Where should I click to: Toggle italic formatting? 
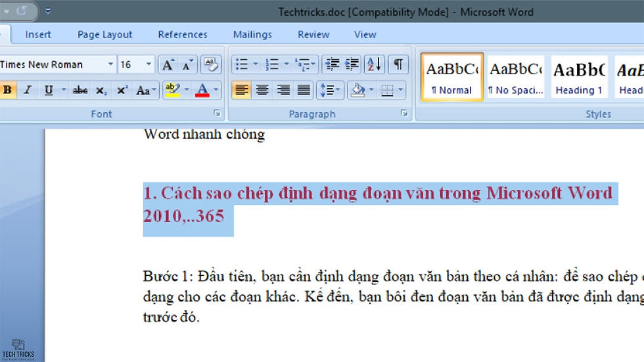[x=28, y=90]
